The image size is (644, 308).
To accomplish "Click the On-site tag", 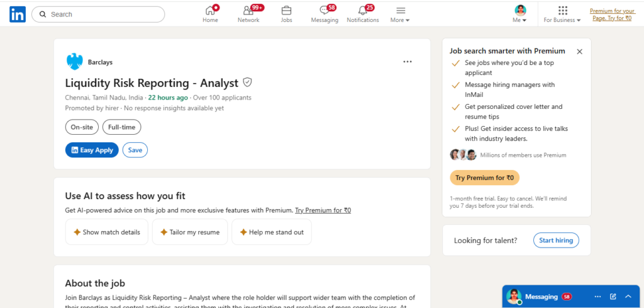I will 82,127.
